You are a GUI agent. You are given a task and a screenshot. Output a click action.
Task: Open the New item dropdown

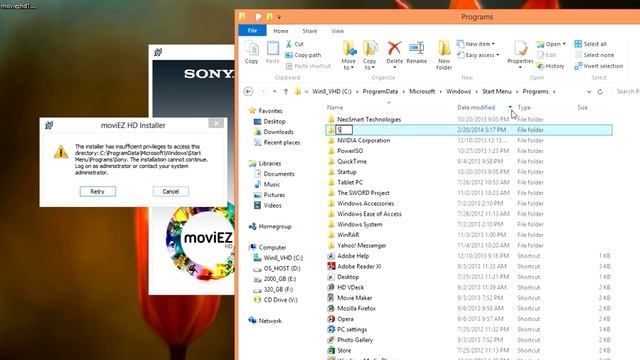[x=476, y=44]
